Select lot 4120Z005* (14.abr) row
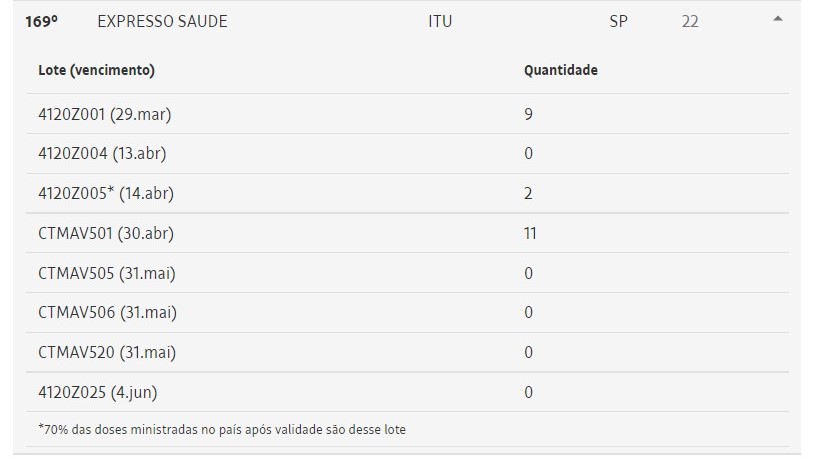Screen dimensions: 825x465 pos(407,194)
